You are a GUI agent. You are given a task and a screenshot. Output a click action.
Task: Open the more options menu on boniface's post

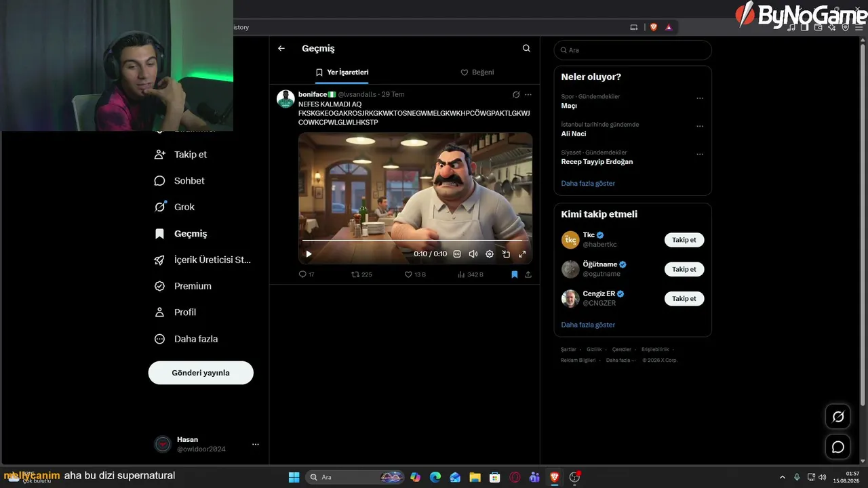[x=528, y=94]
